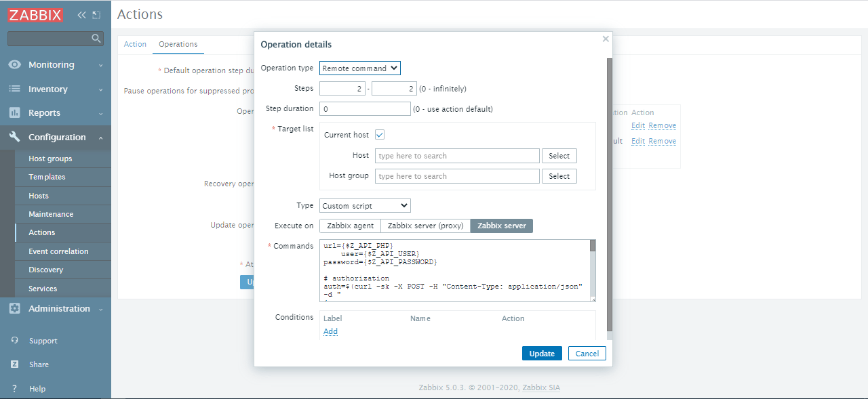Add a new operation condition
This screenshot has width=868, height=399.
coord(330,331)
